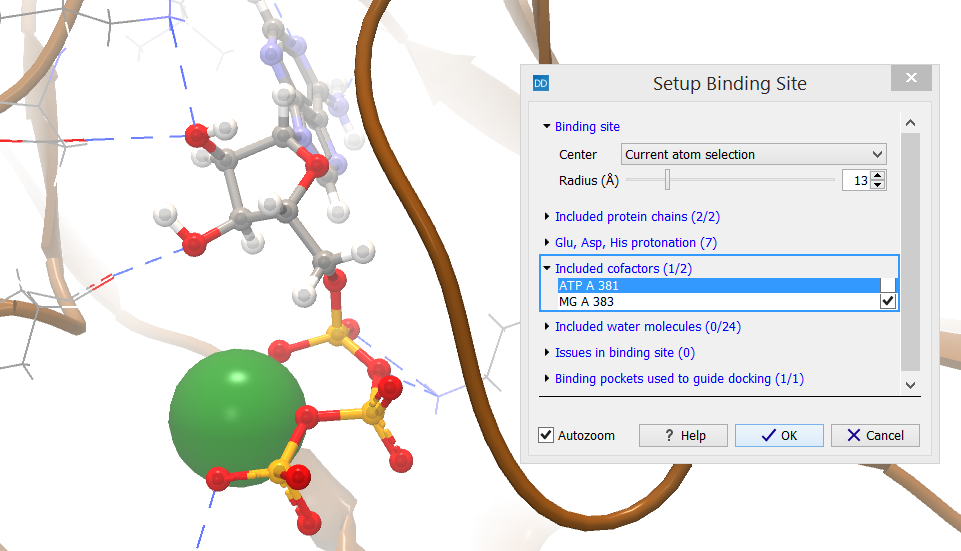Click the dialog scrollbar up arrow

(911, 123)
